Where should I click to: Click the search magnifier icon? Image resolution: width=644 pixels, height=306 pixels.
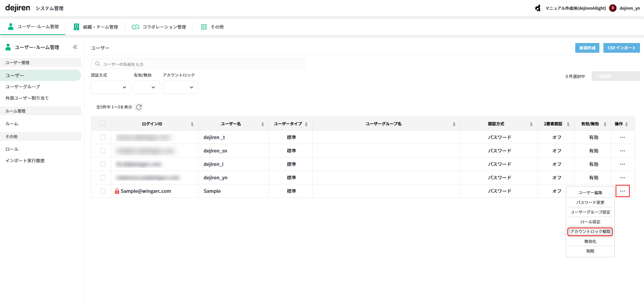tap(98, 64)
